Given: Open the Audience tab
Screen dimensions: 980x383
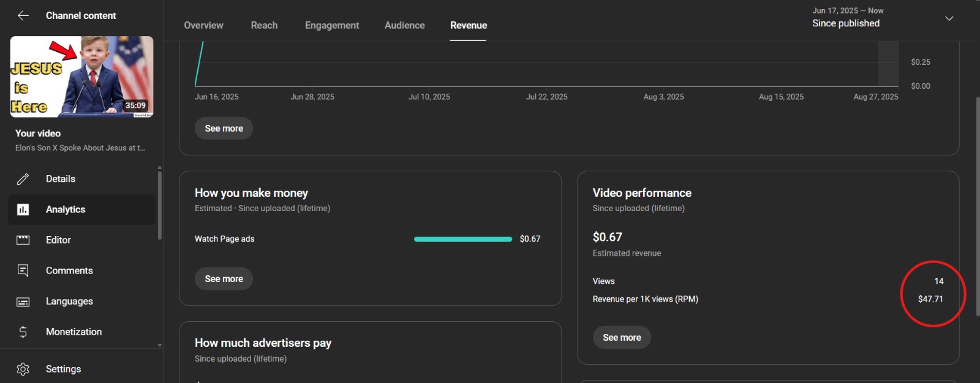Looking at the screenshot, I should (x=404, y=25).
